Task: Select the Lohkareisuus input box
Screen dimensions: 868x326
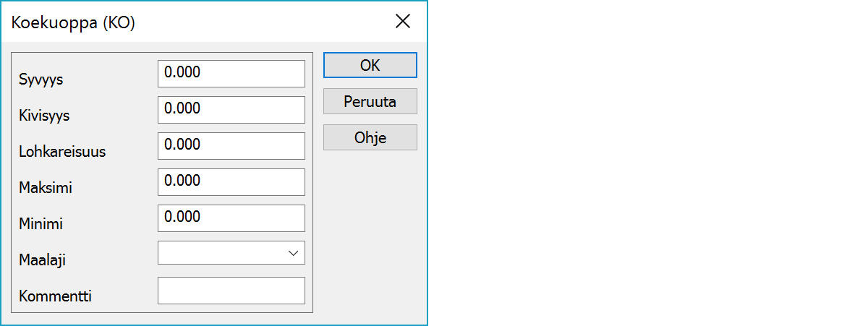Action: click(231, 145)
